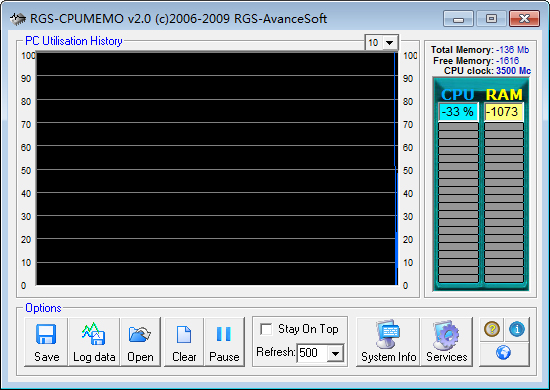Expand the Refresh rate dropdown arrow
This screenshot has height=390, width=550.
[335, 353]
